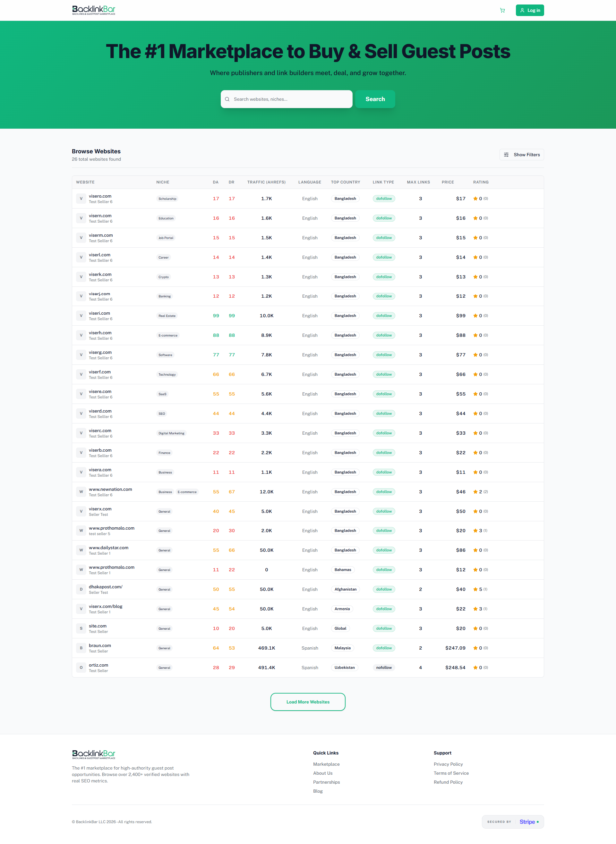Click the nofollow badge on ortiz.com row
The width and height of the screenshot is (616, 844).
pos(384,668)
